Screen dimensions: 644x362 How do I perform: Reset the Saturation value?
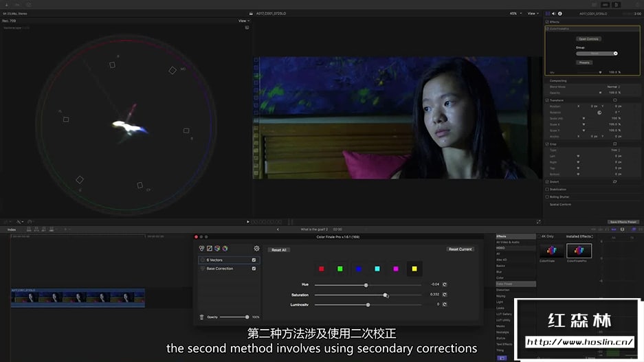[445, 294]
